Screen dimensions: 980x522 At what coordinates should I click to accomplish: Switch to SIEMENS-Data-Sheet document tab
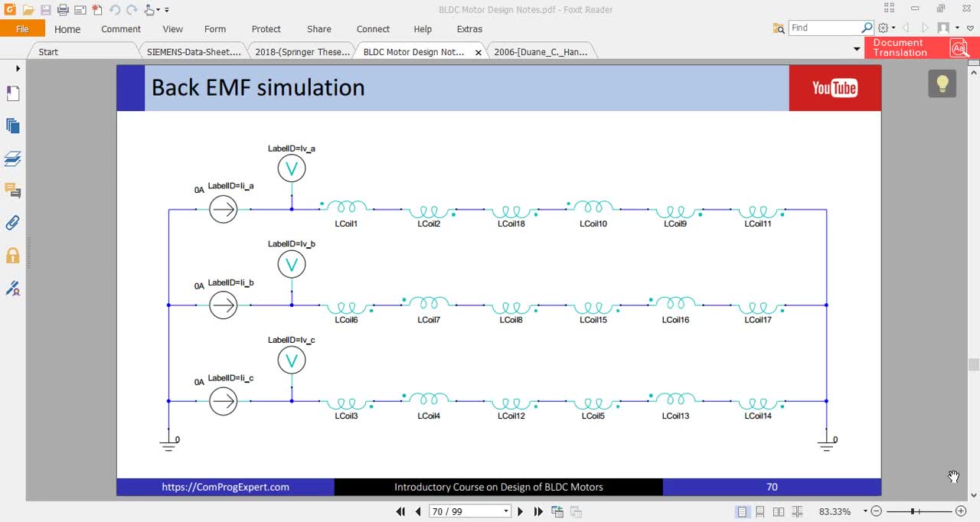[194, 52]
